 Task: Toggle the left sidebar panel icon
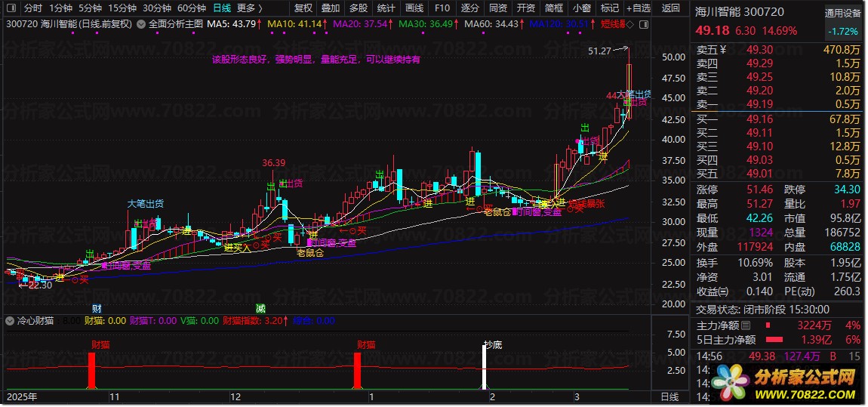12,8
